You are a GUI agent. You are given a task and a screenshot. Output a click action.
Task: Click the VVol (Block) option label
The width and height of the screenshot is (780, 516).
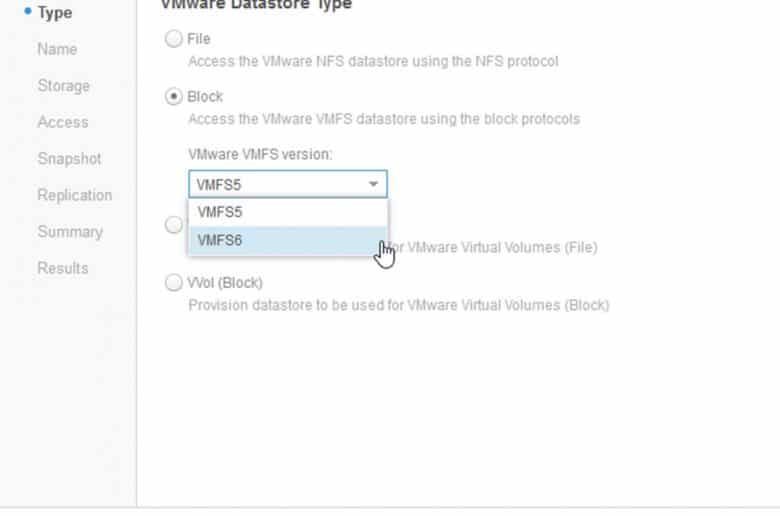(225, 283)
